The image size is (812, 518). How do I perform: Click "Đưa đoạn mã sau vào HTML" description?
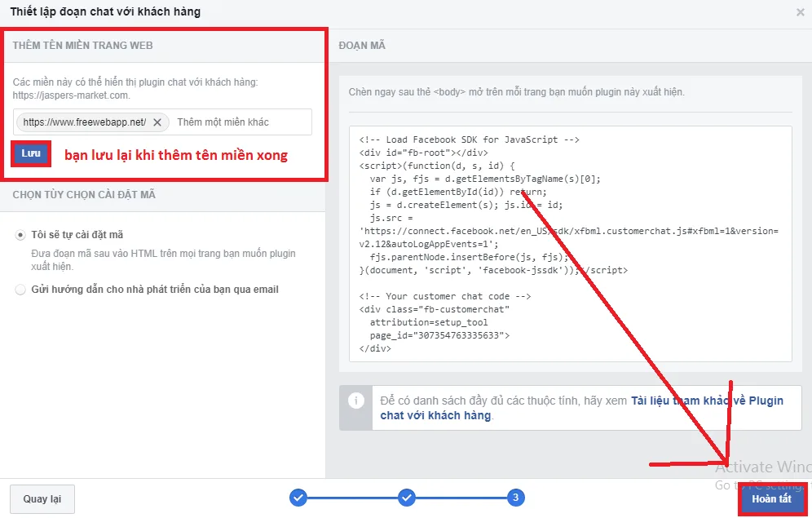[x=163, y=260]
